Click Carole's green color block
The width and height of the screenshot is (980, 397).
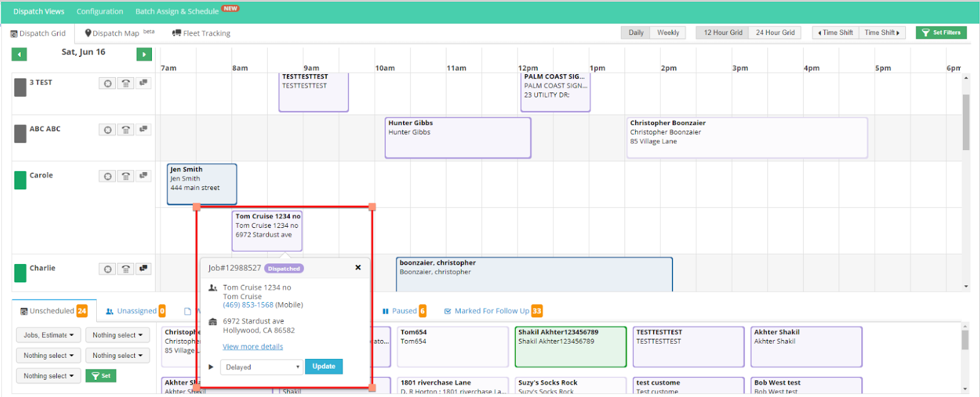pyautogui.click(x=20, y=180)
